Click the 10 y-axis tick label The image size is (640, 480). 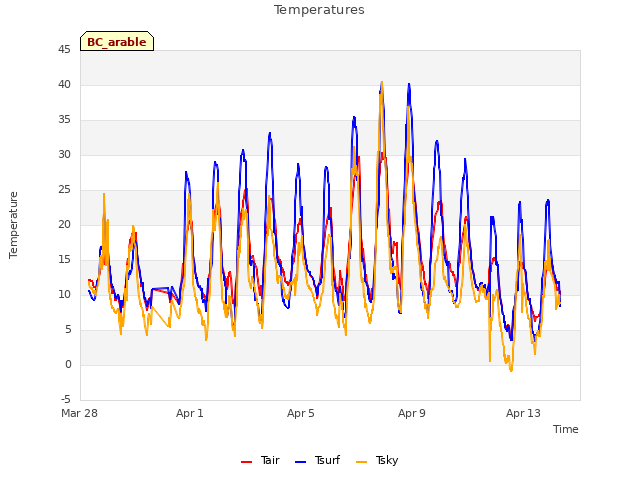64,294
